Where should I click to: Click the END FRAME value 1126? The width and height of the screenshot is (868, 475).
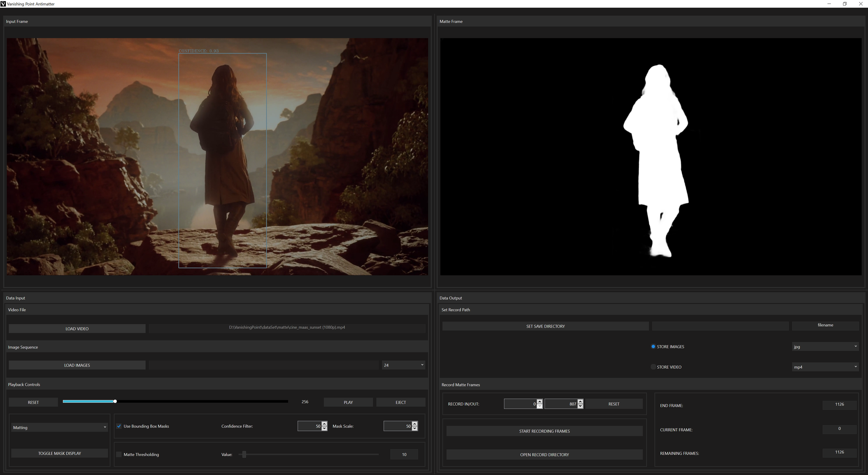pyautogui.click(x=840, y=404)
